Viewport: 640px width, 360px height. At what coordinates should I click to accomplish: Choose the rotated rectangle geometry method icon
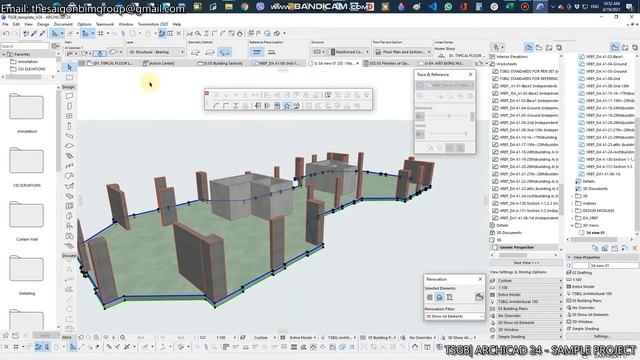tap(210, 52)
